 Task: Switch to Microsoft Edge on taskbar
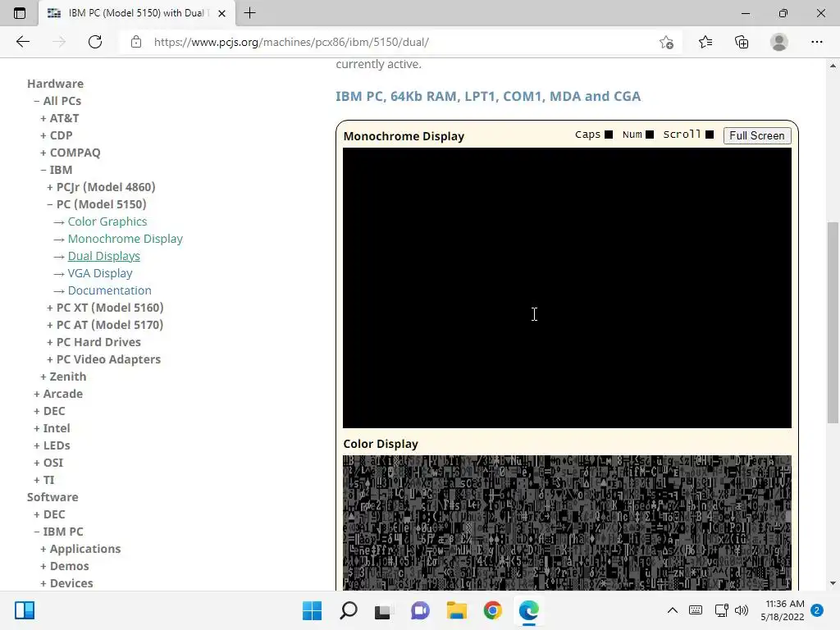529,610
